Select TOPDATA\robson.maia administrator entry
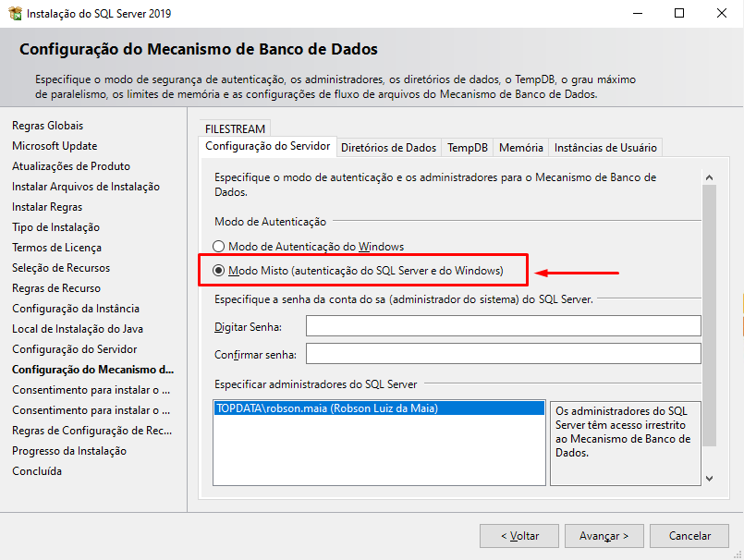The width and height of the screenshot is (744, 560). tap(326, 408)
